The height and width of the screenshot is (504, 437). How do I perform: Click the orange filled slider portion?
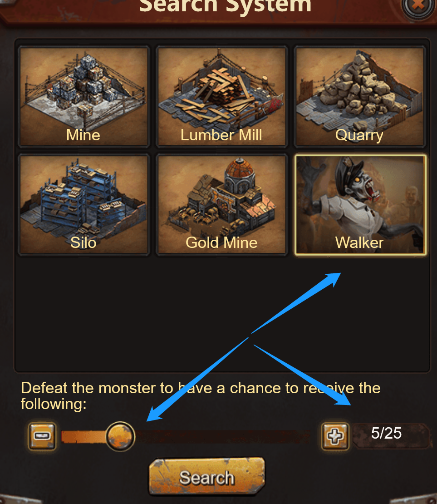[84, 437]
